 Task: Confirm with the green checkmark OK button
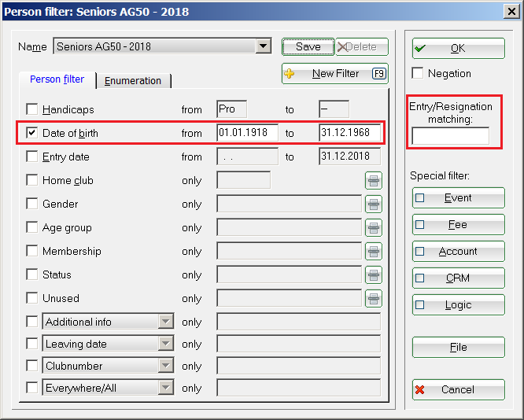458,49
